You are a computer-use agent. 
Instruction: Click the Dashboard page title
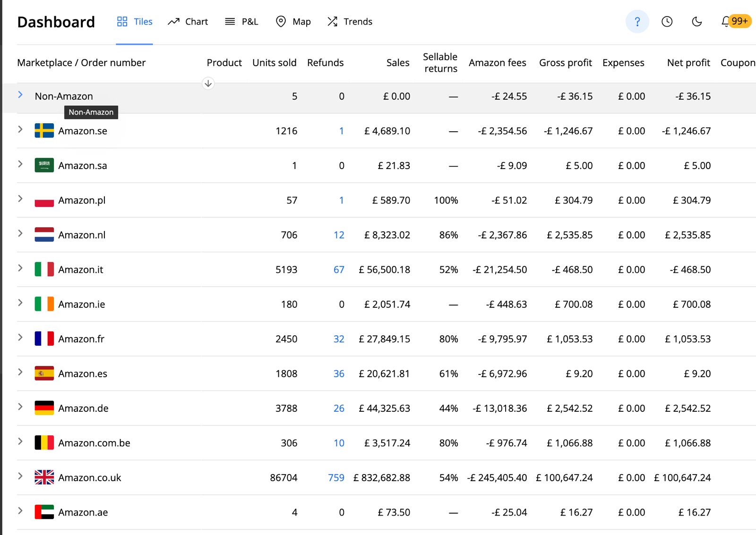pos(56,22)
